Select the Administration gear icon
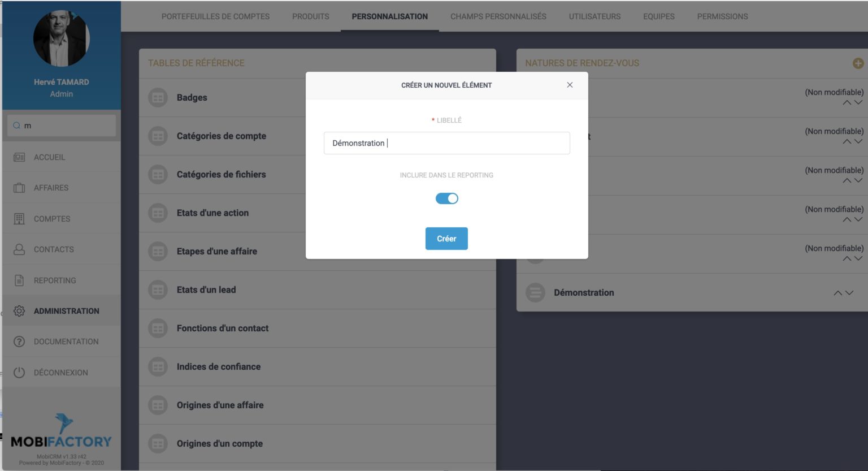 pyautogui.click(x=19, y=310)
